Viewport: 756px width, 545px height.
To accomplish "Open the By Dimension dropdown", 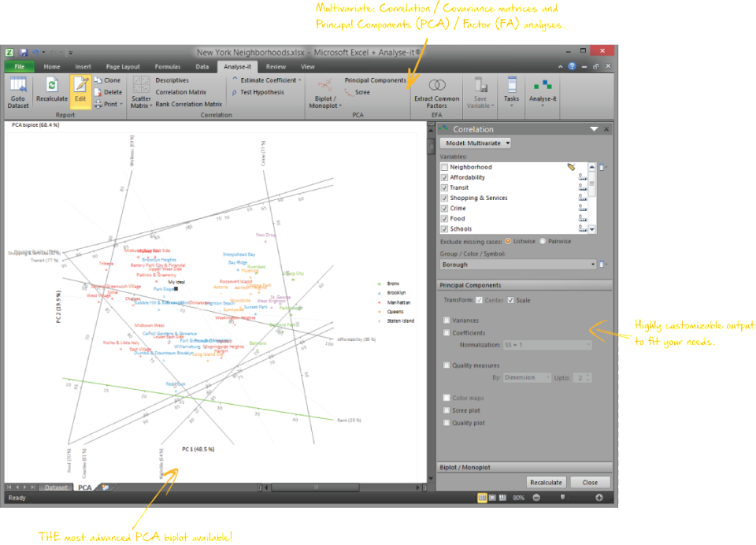I will point(527,377).
